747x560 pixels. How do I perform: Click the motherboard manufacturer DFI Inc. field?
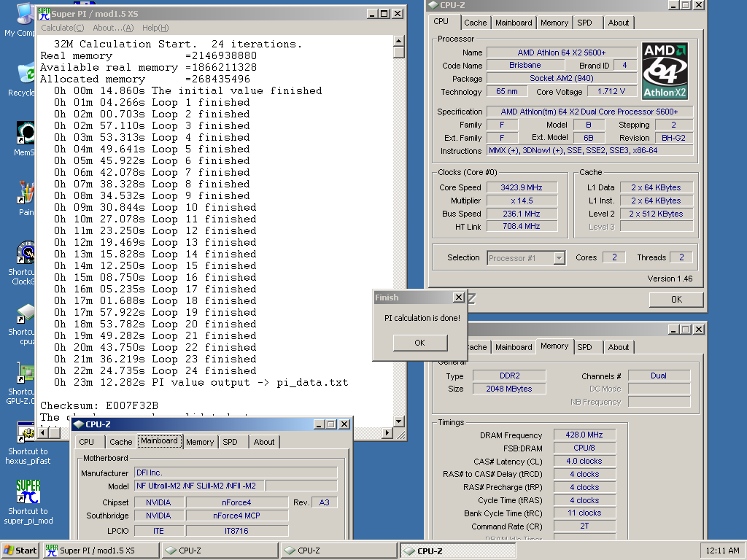[x=236, y=472]
